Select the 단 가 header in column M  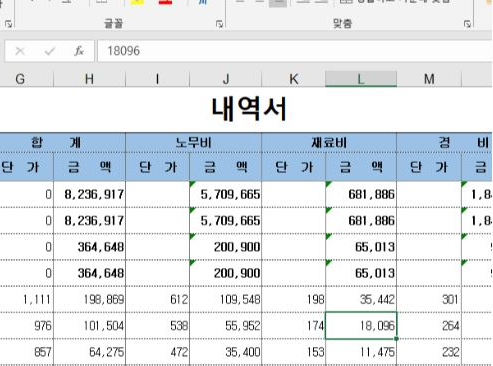tap(429, 167)
